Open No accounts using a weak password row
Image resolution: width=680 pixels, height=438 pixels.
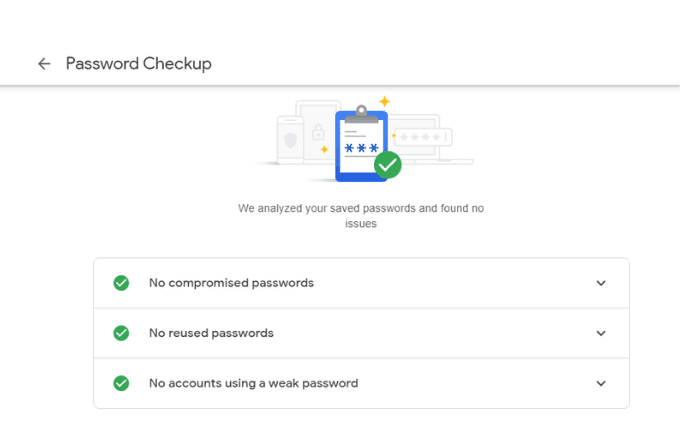pos(253,383)
